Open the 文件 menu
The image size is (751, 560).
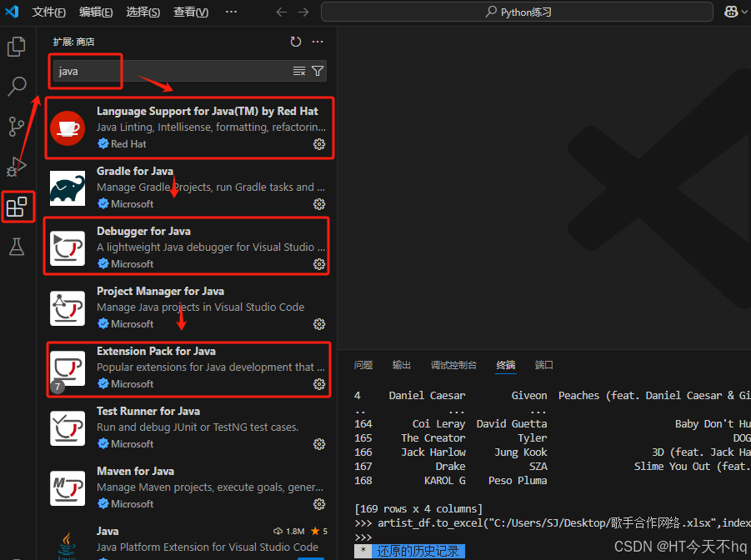(48, 12)
